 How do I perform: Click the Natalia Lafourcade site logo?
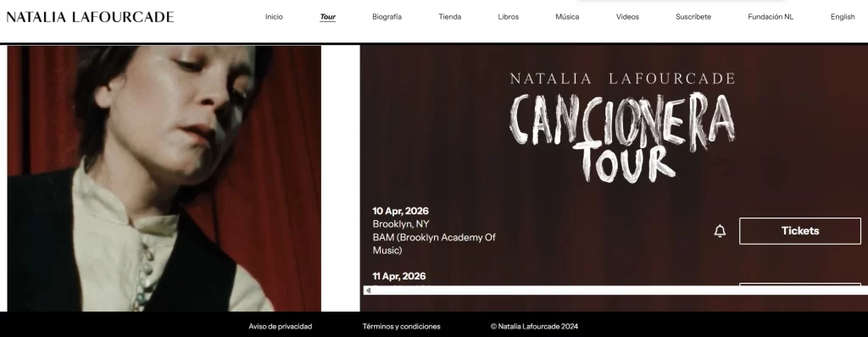pyautogui.click(x=90, y=17)
